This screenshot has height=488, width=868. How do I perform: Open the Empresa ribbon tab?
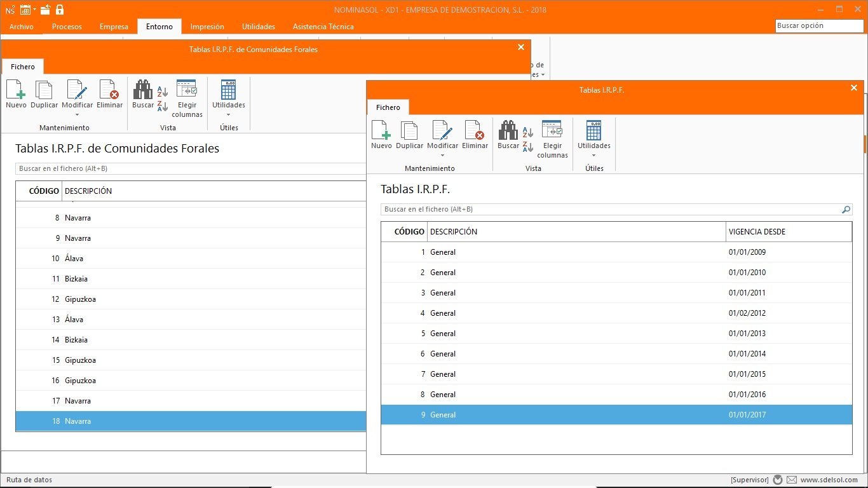pos(114,27)
